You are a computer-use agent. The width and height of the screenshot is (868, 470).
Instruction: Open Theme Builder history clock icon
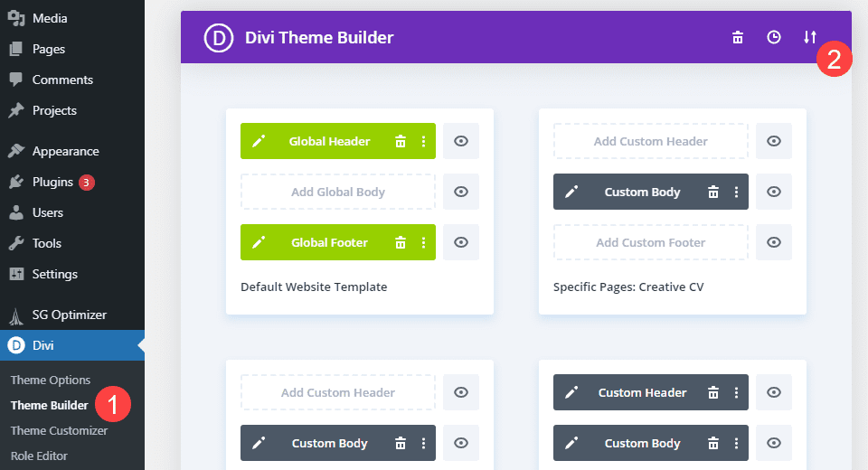pos(773,37)
